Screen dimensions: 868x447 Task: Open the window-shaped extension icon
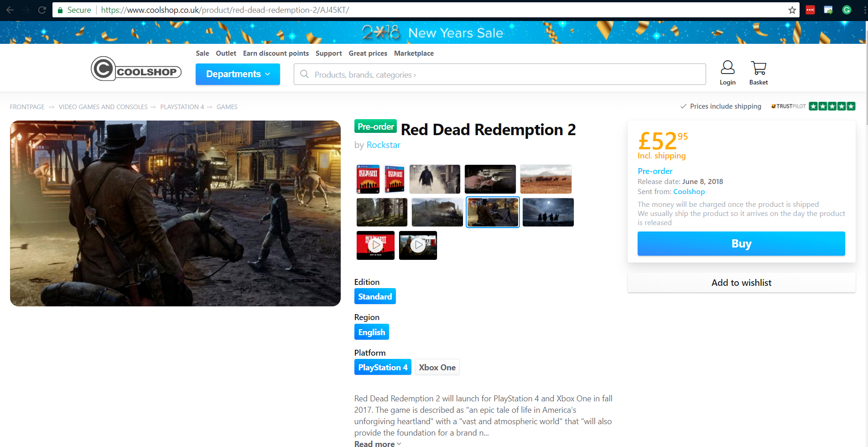coord(828,10)
